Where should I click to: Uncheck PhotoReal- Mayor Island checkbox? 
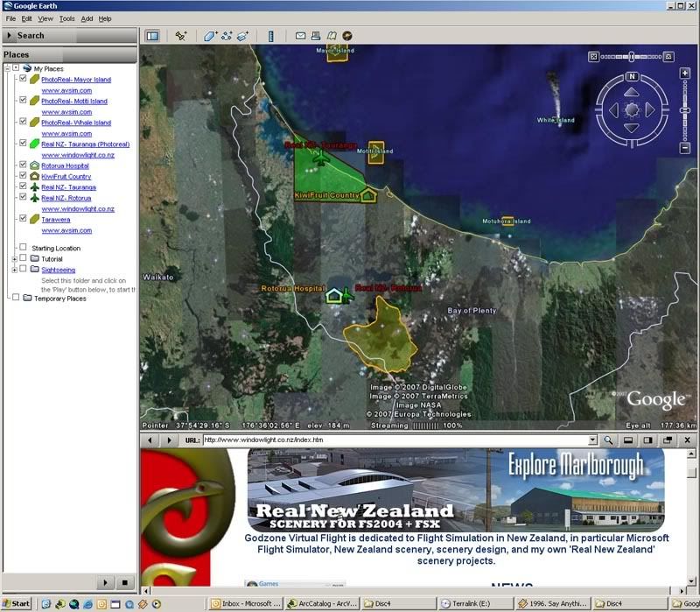pos(23,78)
